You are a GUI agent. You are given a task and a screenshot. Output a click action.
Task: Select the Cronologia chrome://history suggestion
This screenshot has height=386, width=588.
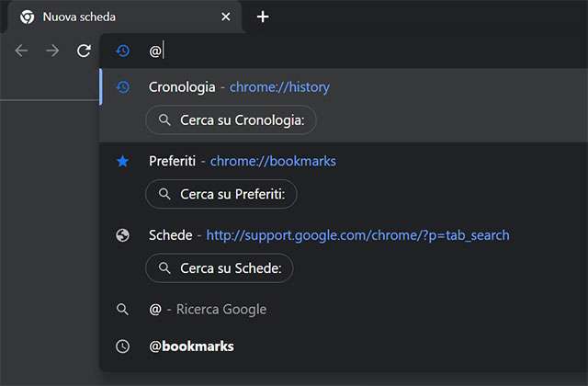(239, 87)
